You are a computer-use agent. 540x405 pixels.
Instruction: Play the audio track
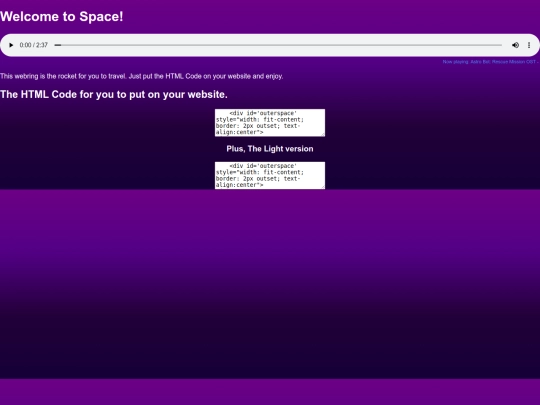point(11,45)
